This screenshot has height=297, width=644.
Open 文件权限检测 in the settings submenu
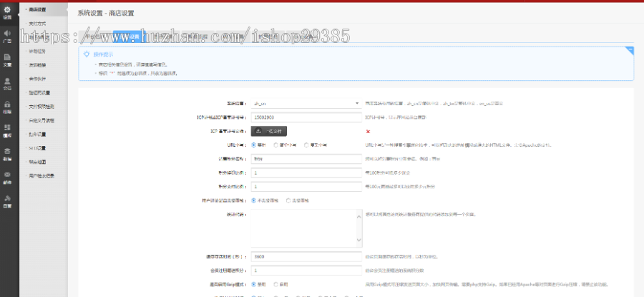pyautogui.click(x=42, y=107)
